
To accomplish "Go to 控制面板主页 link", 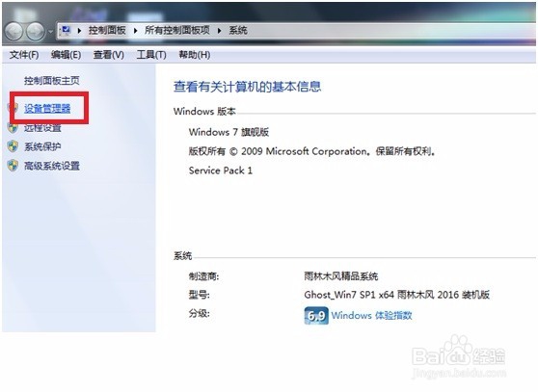I will pyautogui.click(x=52, y=81).
